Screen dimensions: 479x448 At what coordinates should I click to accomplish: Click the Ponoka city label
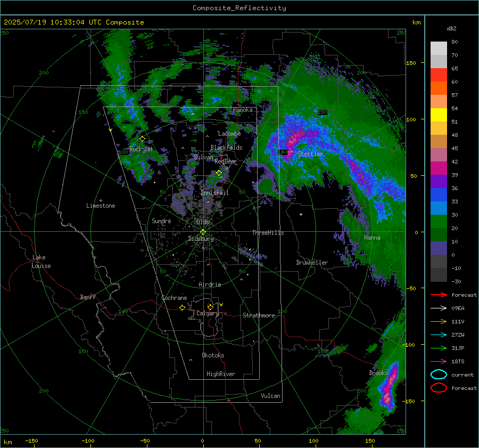tap(243, 110)
